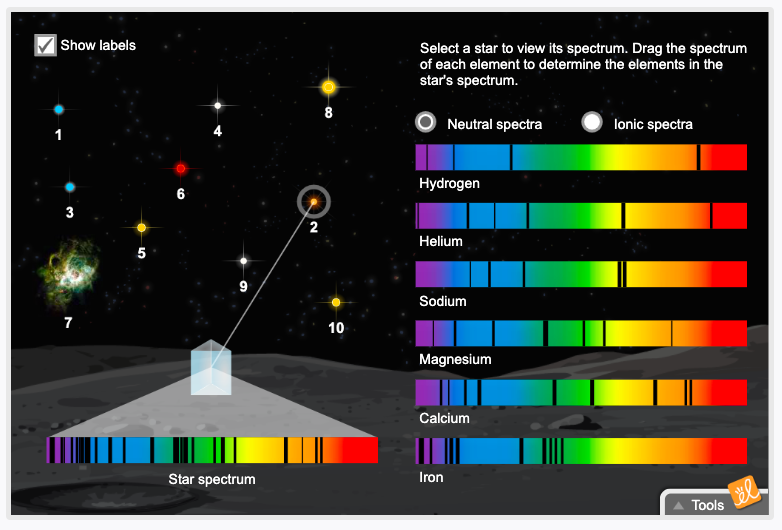Click the Hydrogen spectrum bar

click(581, 157)
